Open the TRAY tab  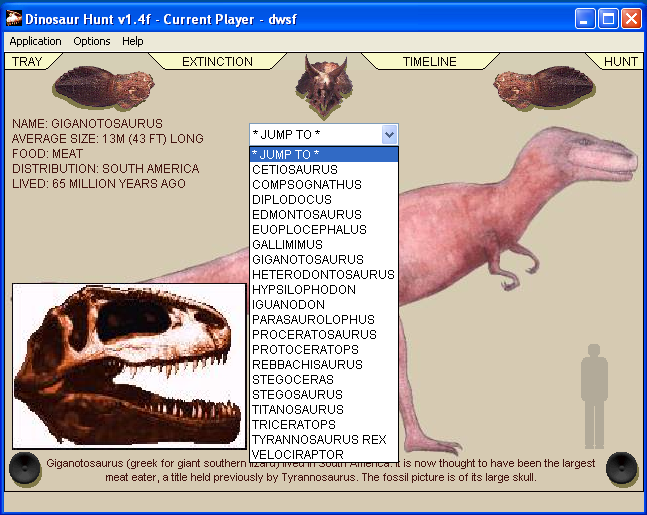click(x=27, y=61)
